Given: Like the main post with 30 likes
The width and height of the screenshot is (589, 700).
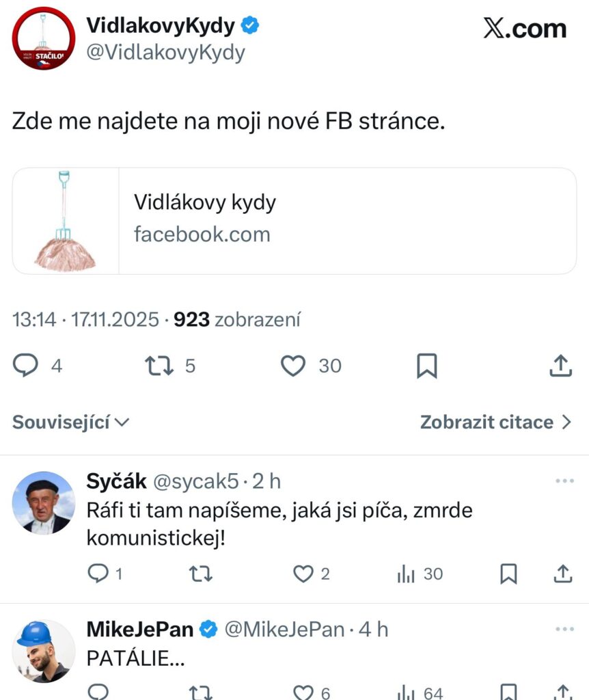Looking at the screenshot, I should 294,366.
